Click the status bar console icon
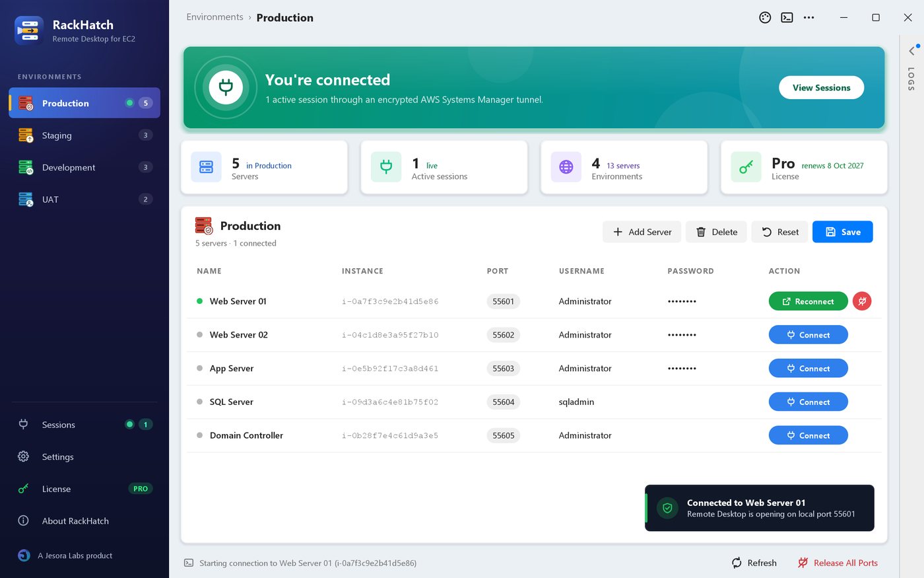 pyautogui.click(x=189, y=563)
